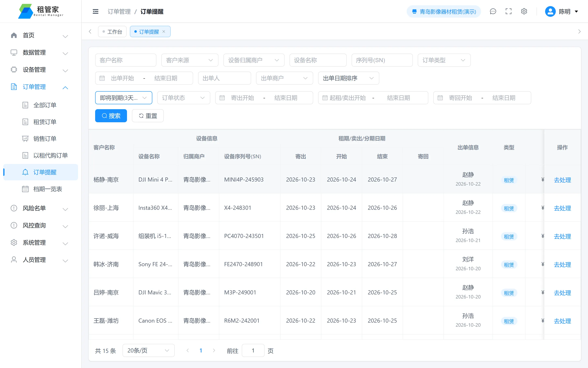Screen dimensions: 588x368
Task: Click the 租管家 logo
Action: click(x=41, y=11)
